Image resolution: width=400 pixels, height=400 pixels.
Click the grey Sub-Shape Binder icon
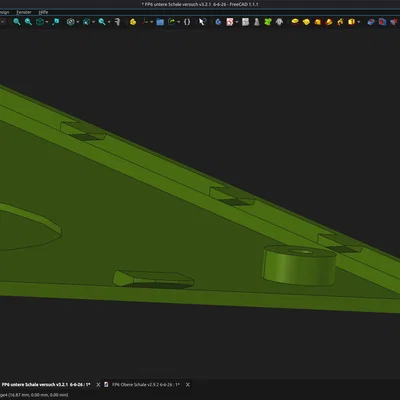click(x=279, y=22)
